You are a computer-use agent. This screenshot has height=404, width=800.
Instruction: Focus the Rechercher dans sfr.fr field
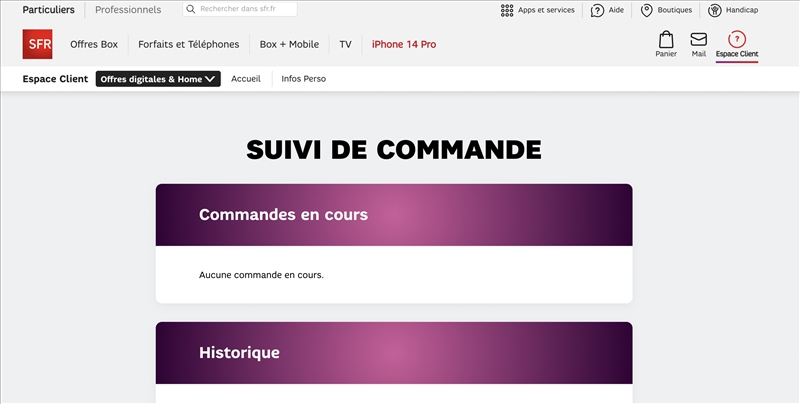(245, 10)
